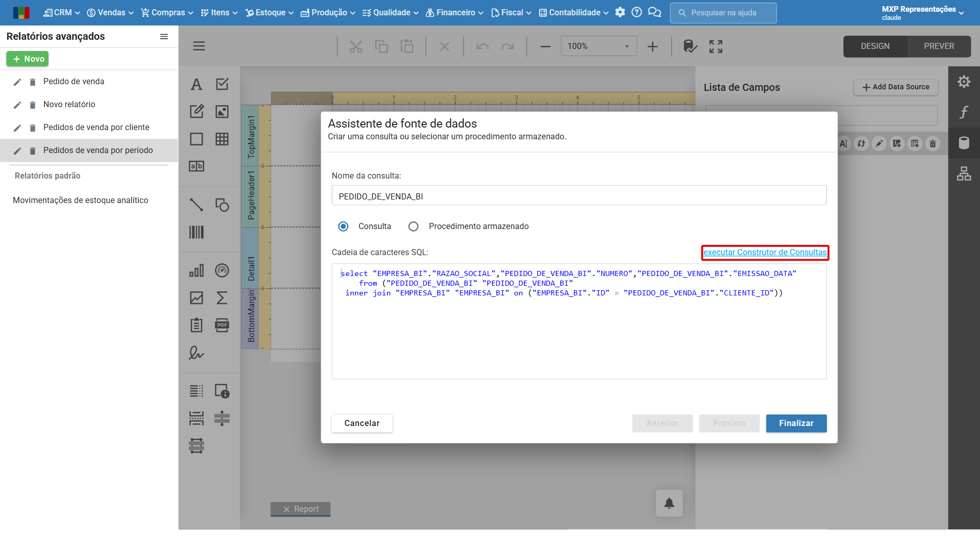Viewport: 980px width, 551px height.
Task: Click the settings gear in top bar
Action: click(620, 13)
